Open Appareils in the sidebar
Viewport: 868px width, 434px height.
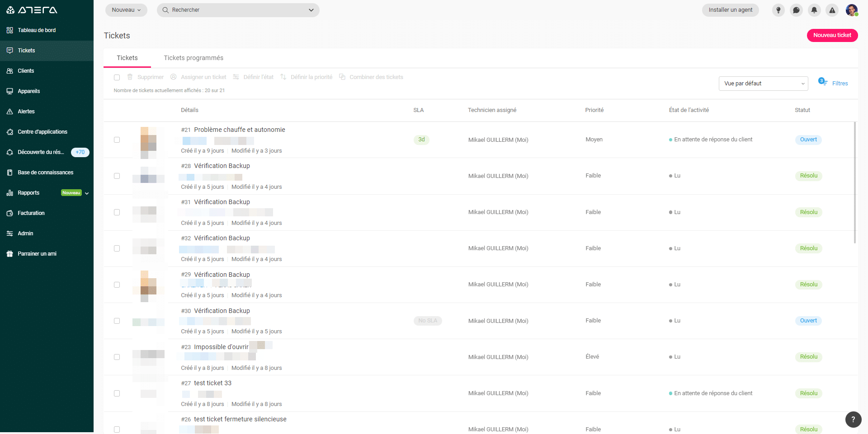[x=29, y=91]
